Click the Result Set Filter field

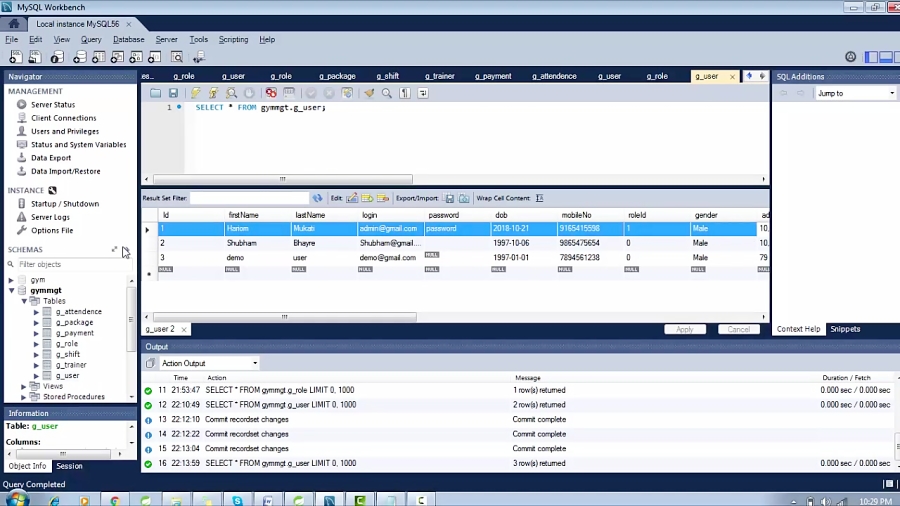tap(249, 198)
